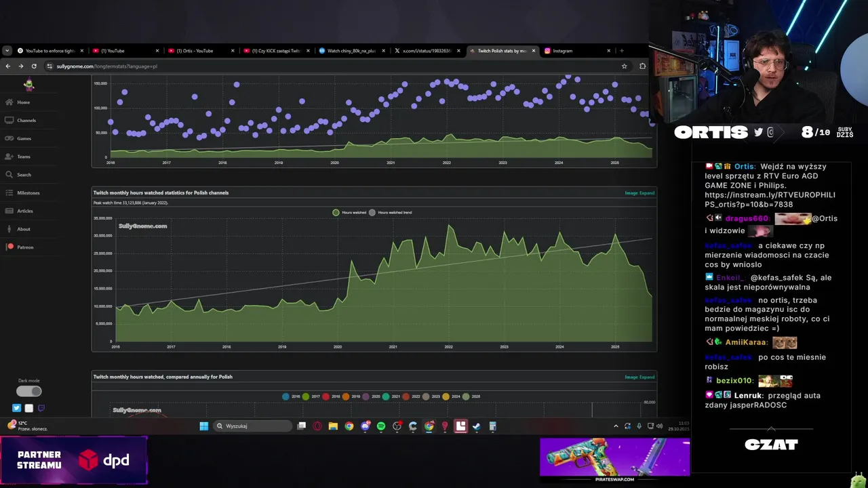This screenshot has width=868, height=488.
Task: Click the SullyGnome logo at sidebar top
Action: (28, 85)
